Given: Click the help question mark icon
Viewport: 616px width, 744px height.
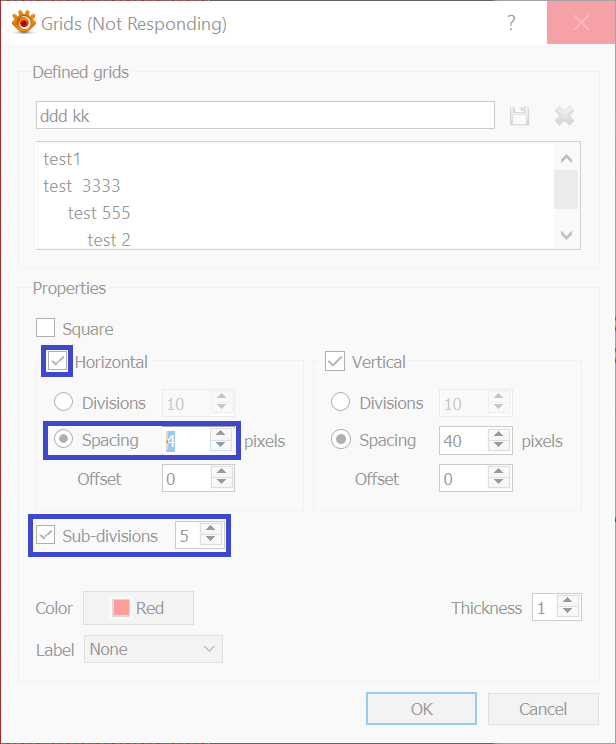Looking at the screenshot, I should pyautogui.click(x=511, y=24).
